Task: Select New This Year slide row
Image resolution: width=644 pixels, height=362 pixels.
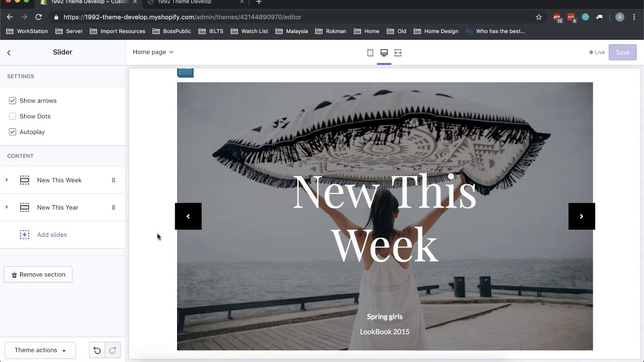Action: point(62,207)
